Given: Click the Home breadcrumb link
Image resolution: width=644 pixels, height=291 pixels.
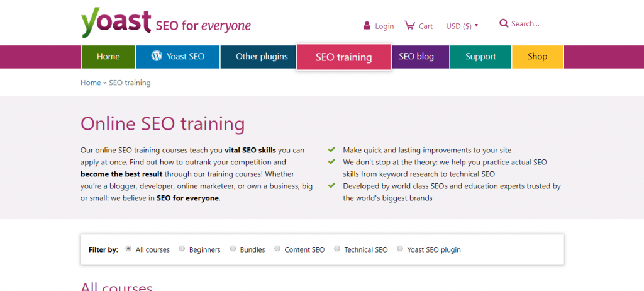Looking at the screenshot, I should tap(91, 83).
